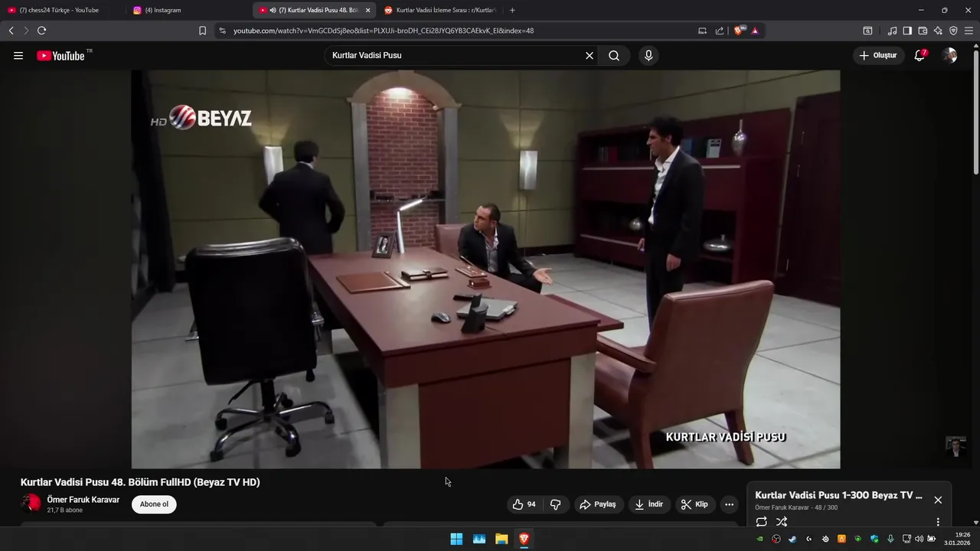This screenshot has height=551, width=980.
Task: Create a clip with Klip button
Action: click(696, 504)
